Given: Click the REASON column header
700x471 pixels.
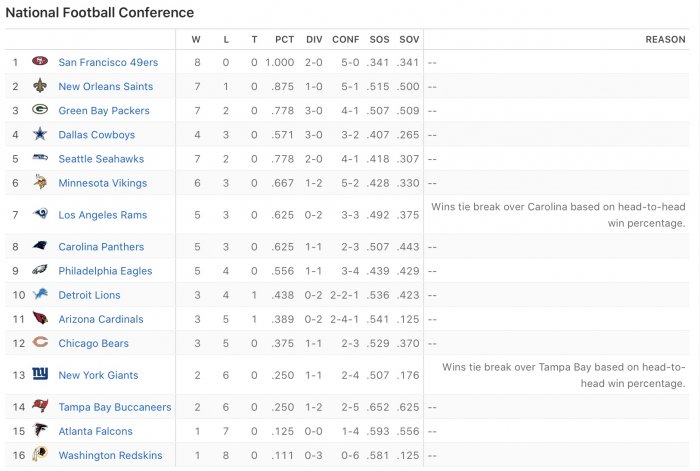Looking at the screenshot, I should pos(665,40).
